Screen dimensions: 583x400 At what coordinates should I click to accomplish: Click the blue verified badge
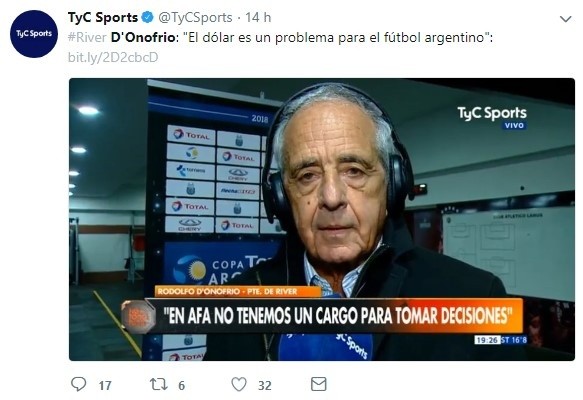(x=148, y=17)
